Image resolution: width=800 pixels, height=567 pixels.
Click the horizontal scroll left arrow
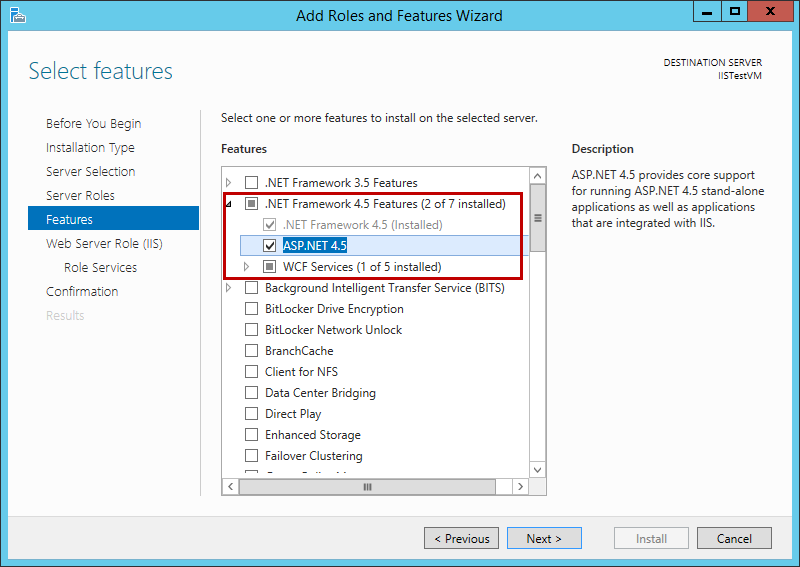coord(229,486)
